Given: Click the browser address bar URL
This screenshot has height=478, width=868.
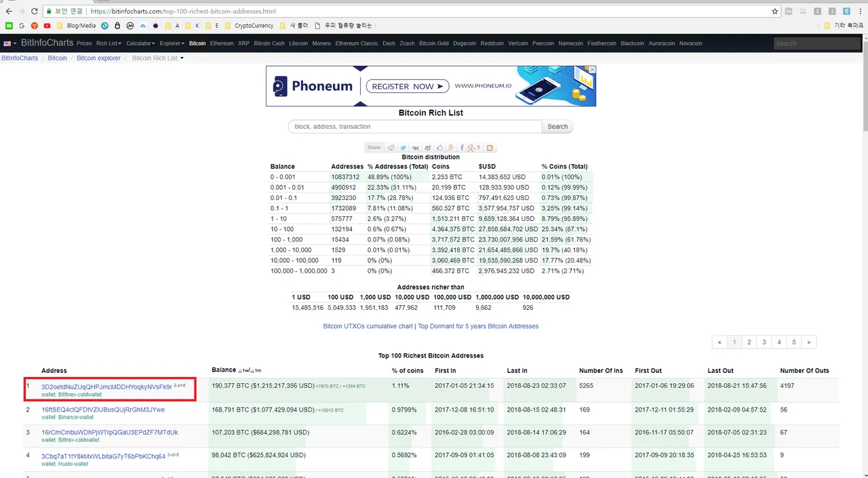Looking at the screenshot, I should click(183, 12).
